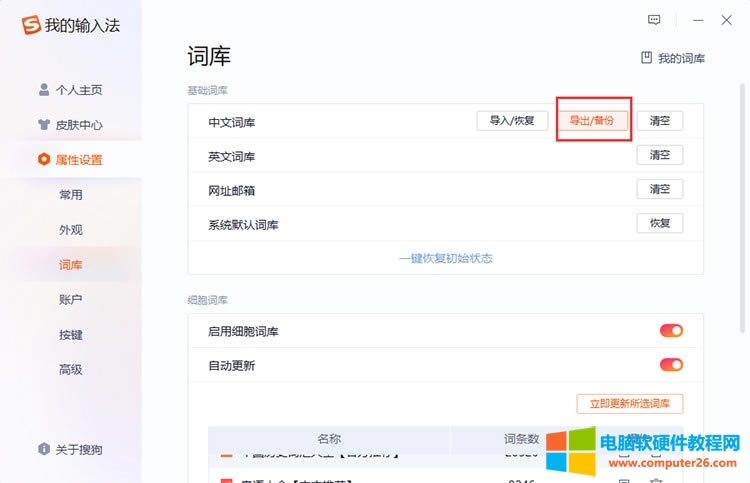The height and width of the screenshot is (483, 750).
Task: Disable the 自动更新 toggle
Action: pyautogui.click(x=671, y=365)
